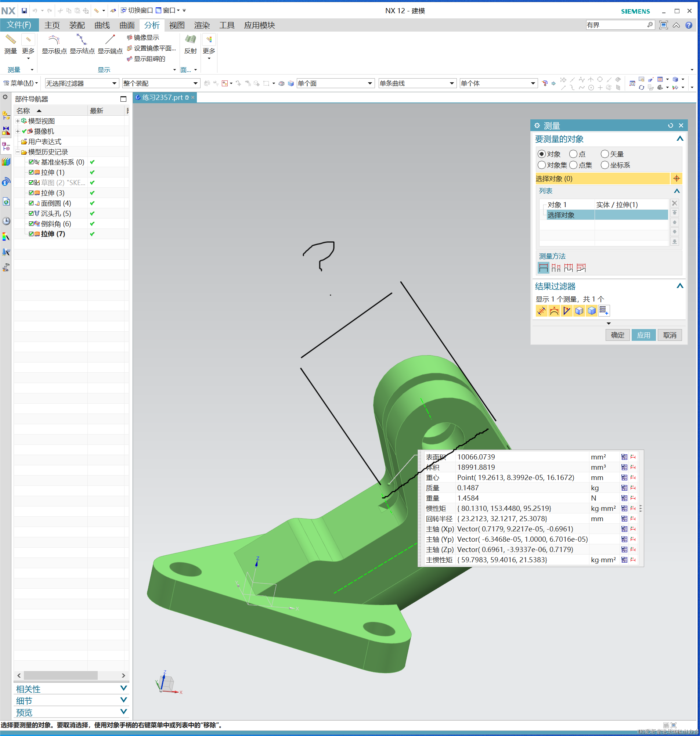The height and width of the screenshot is (736, 700).
Task: Select the 矢量 radio button
Action: (x=605, y=154)
